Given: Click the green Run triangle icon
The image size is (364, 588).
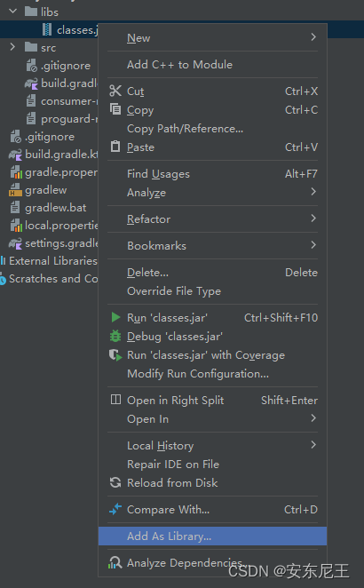Looking at the screenshot, I should (x=115, y=317).
